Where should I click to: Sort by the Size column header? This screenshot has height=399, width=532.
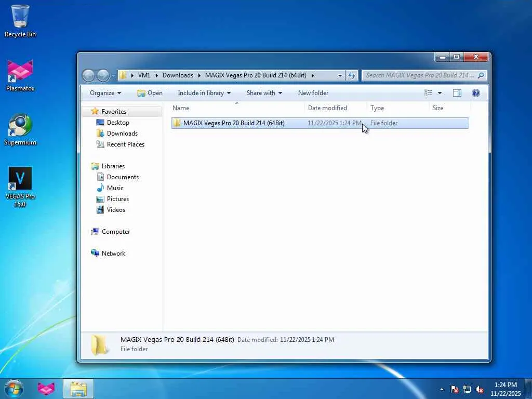450,108
